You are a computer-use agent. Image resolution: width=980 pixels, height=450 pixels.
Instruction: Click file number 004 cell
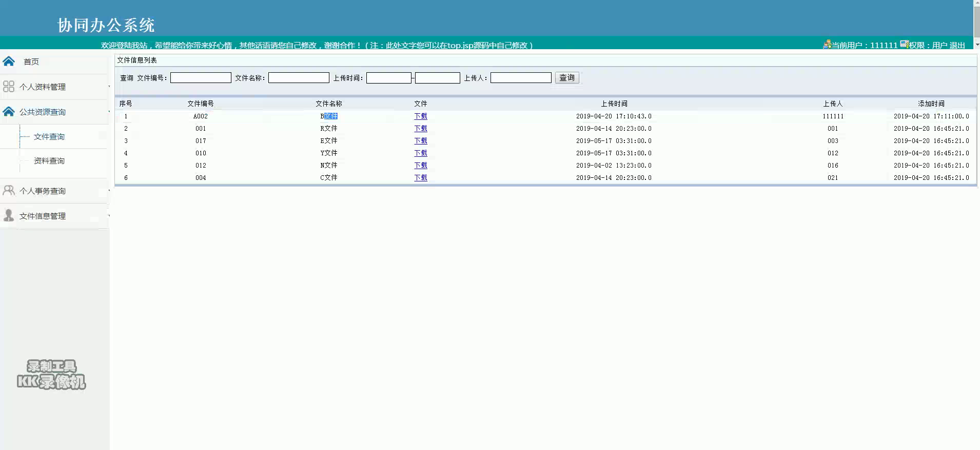pos(201,178)
